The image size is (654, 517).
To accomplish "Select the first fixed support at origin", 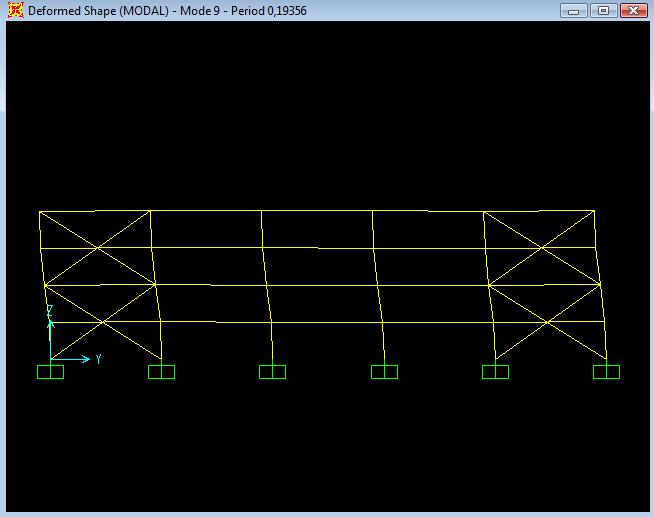I will coord(50,372).
